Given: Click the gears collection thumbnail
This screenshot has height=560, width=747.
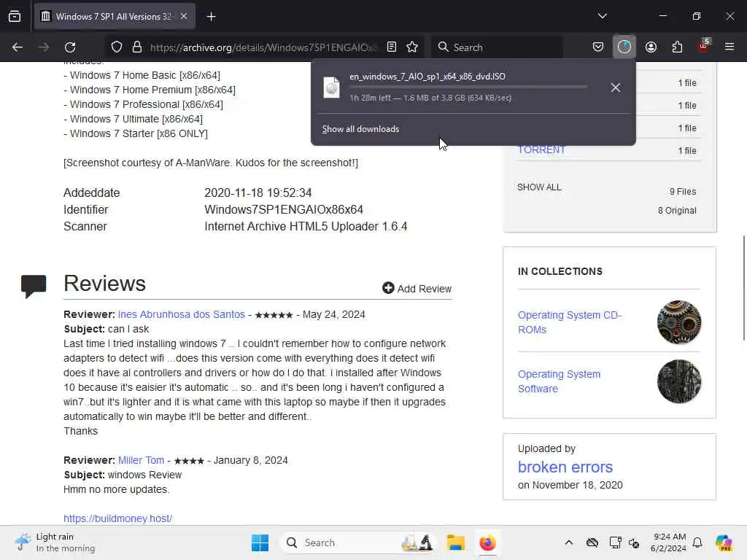Looking at the screenshot, I should point(679,322).
